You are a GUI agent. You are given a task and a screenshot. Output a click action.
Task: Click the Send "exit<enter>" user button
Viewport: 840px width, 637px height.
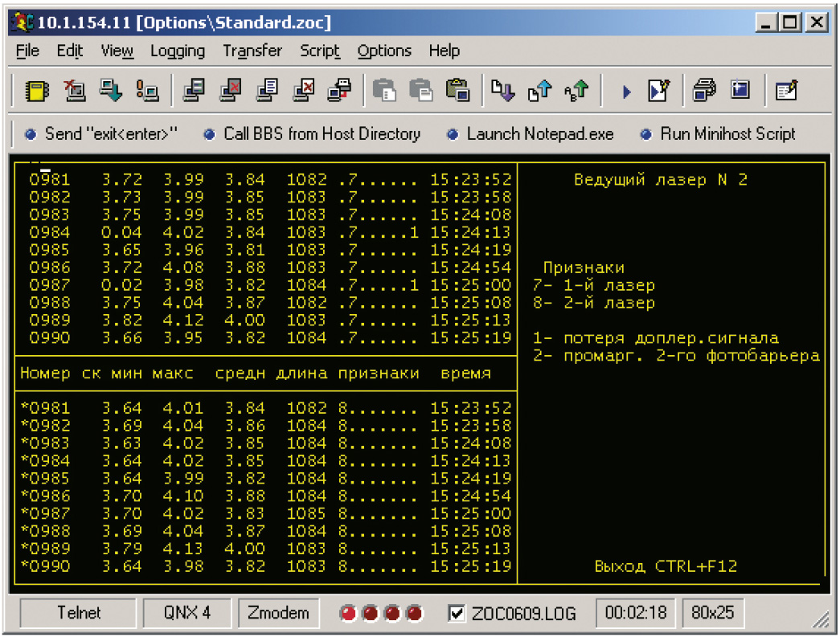point(100,134)
